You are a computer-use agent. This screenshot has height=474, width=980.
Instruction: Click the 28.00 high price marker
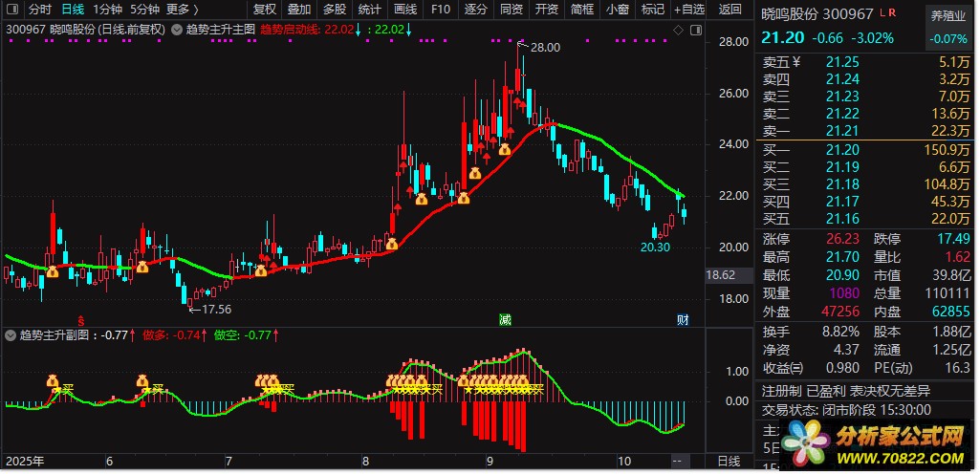click(x=546, y=47)
